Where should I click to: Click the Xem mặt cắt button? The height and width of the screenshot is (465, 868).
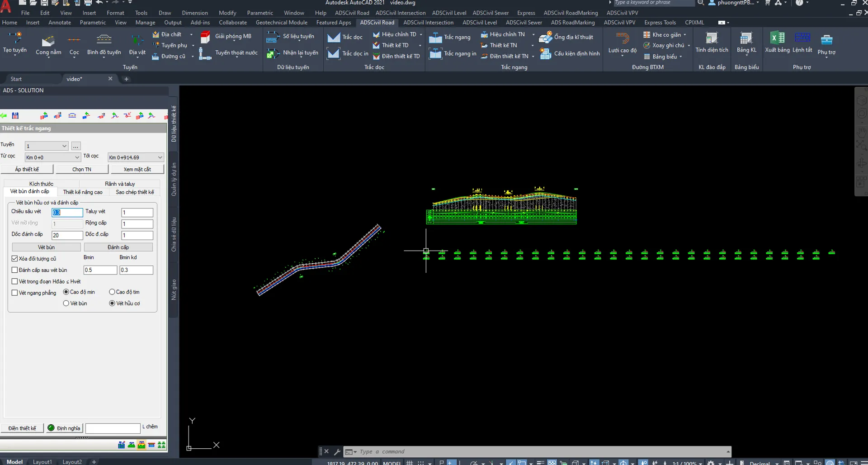(x=137, y=169)
